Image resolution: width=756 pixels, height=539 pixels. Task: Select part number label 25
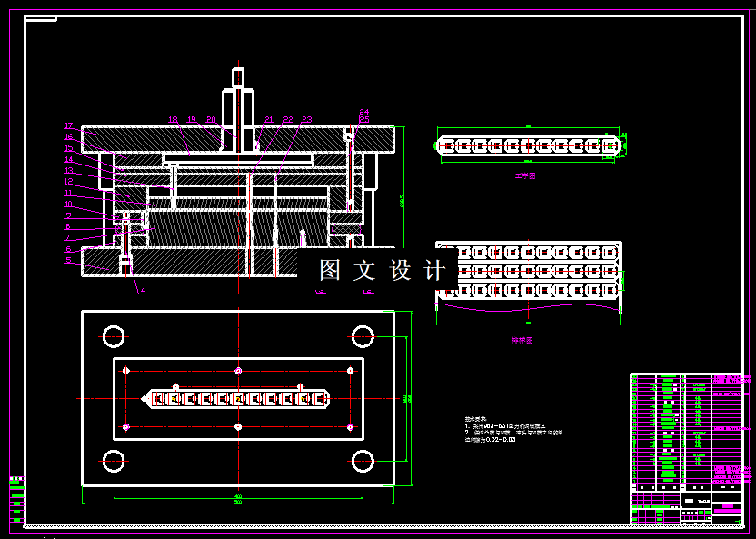pos(364,119)
